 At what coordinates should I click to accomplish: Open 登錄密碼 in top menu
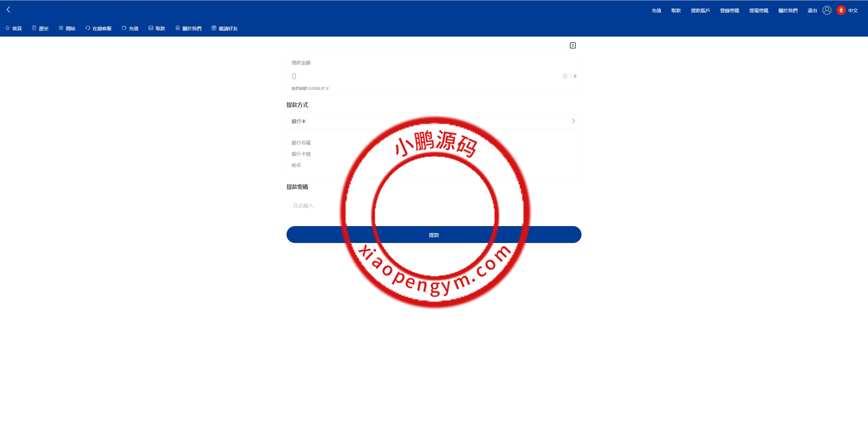tap(729, 11)
